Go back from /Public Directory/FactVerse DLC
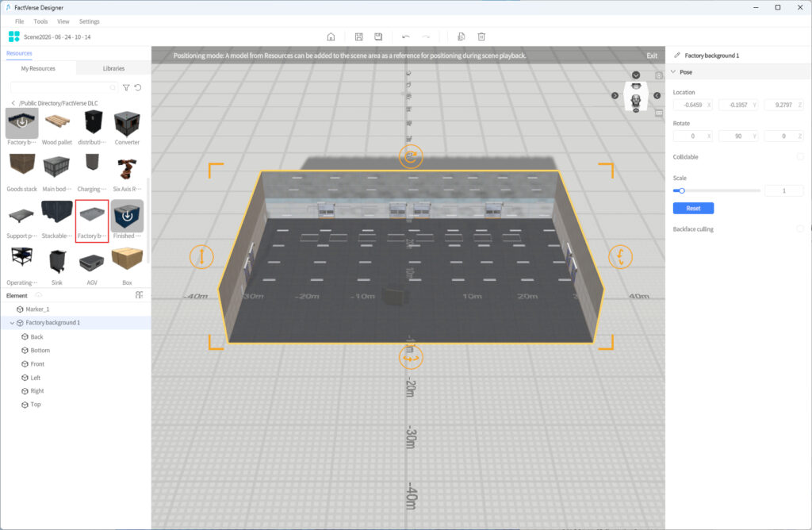The image size is (812, 530). (x=13, y=103)
